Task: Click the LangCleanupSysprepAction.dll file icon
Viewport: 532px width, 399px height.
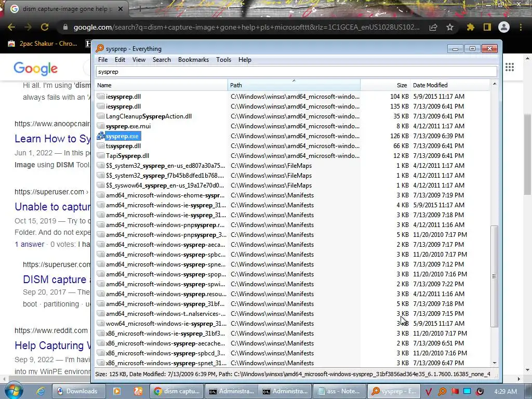Action: (100, 116)
